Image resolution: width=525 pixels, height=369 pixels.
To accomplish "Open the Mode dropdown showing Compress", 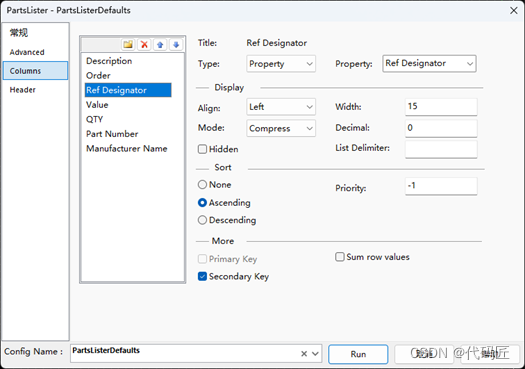I will (x=281, y=128).
